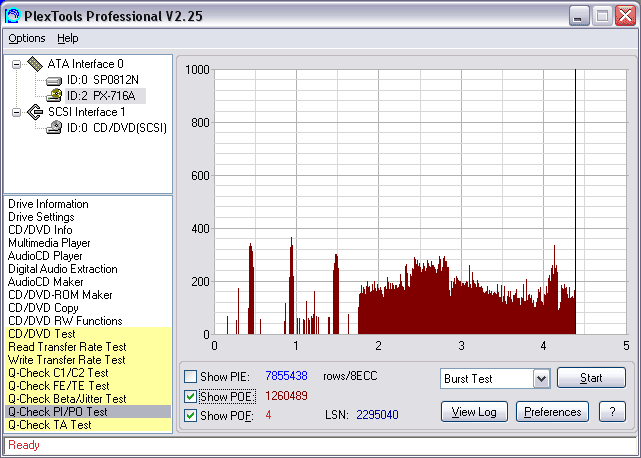
Task: Open AudioCD Maker
Action: (x=45, y=282)
